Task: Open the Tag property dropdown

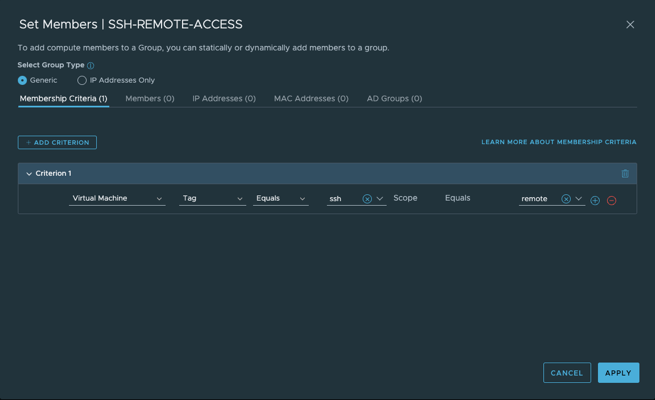Action: 212,198
